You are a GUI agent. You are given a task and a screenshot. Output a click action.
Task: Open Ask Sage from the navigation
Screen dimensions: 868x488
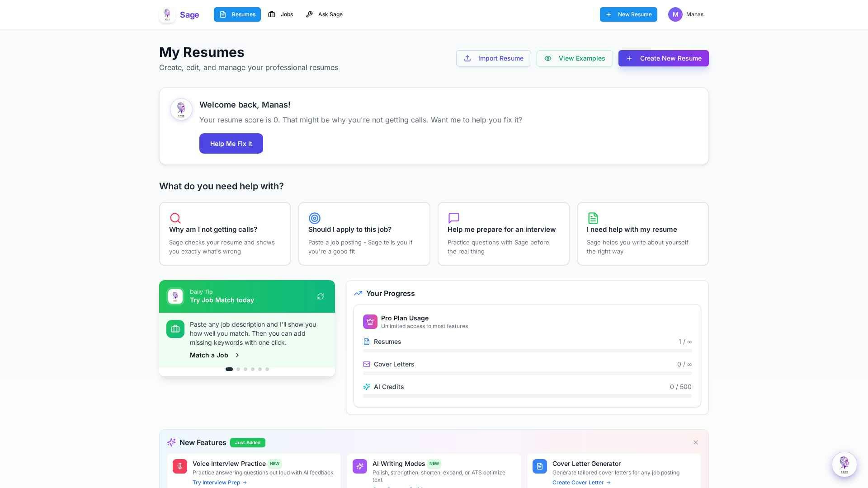click(x=324, y=14)
